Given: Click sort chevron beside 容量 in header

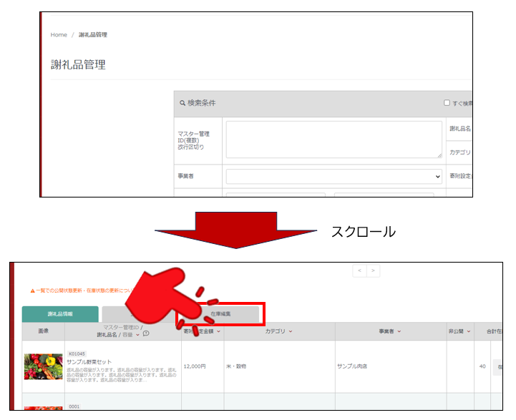Looking at the screenshot, I should (x=137, y=334).
